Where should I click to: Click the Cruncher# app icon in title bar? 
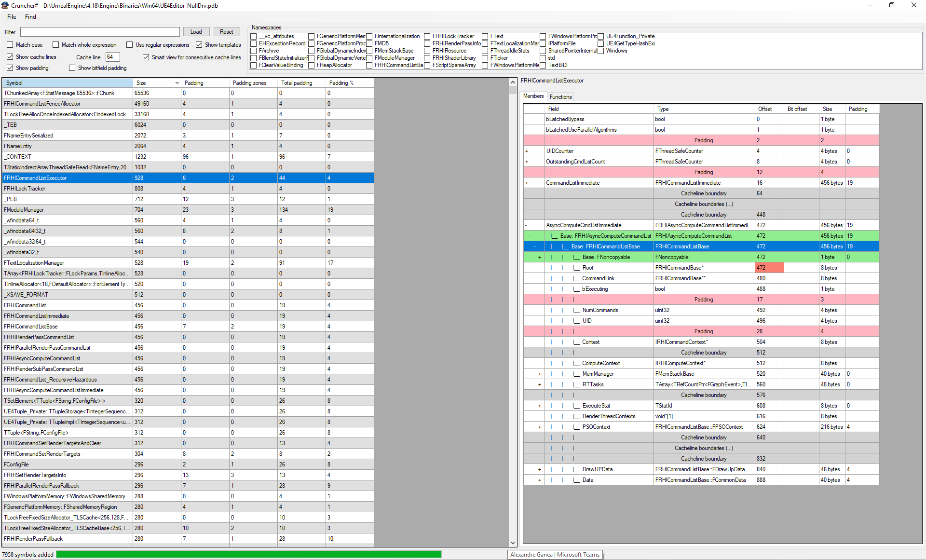pyautogui.click(x=5, y=5)
